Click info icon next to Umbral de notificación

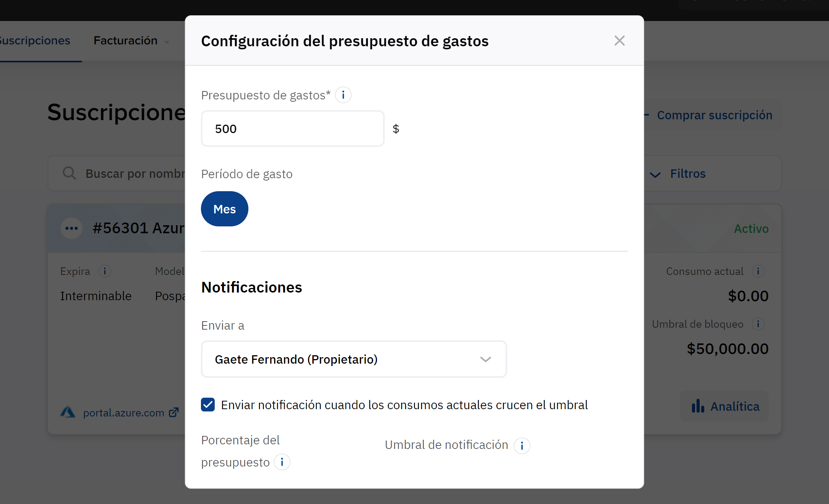[522, 445]
